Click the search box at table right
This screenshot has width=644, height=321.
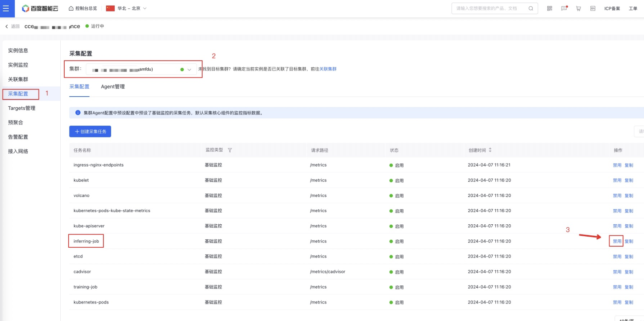coord(639,132)
